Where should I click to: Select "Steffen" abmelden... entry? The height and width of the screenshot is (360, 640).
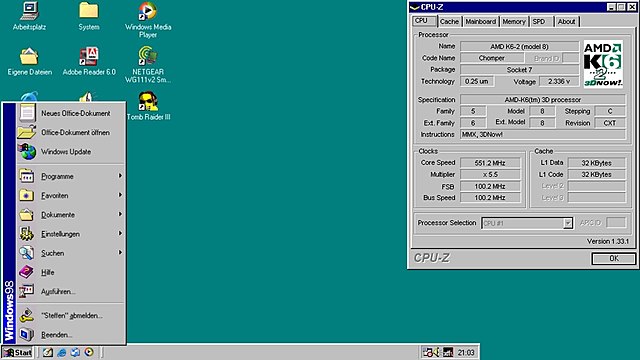(x=71, y=315)
